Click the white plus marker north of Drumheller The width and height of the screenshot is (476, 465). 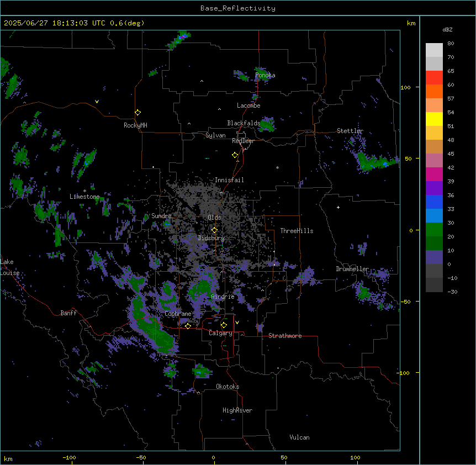tap(338, 207)
